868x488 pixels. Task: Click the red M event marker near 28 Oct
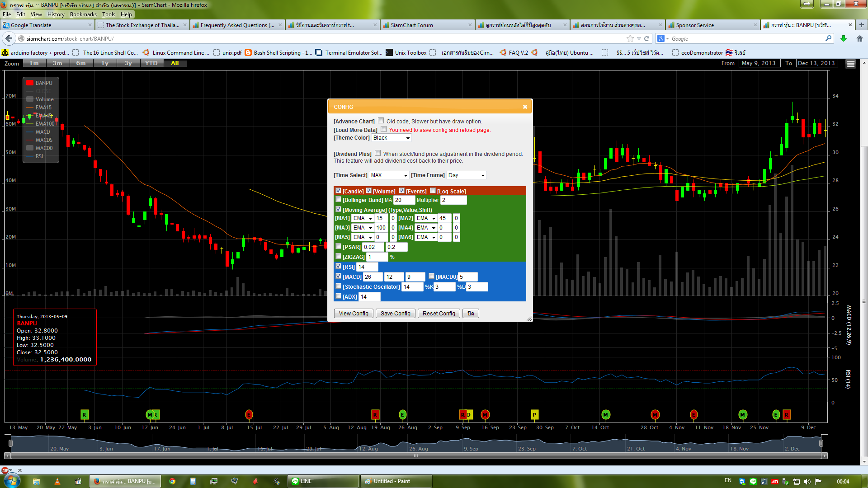tap(655, 414)
